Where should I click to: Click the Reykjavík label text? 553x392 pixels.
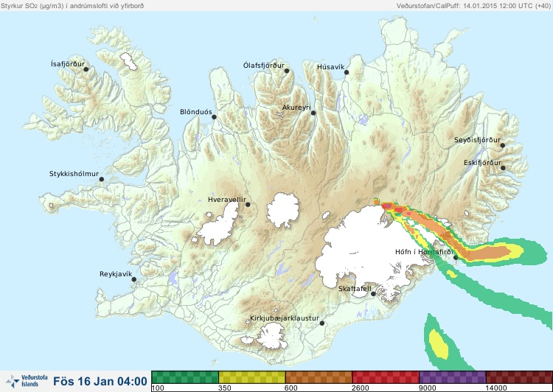116,274
